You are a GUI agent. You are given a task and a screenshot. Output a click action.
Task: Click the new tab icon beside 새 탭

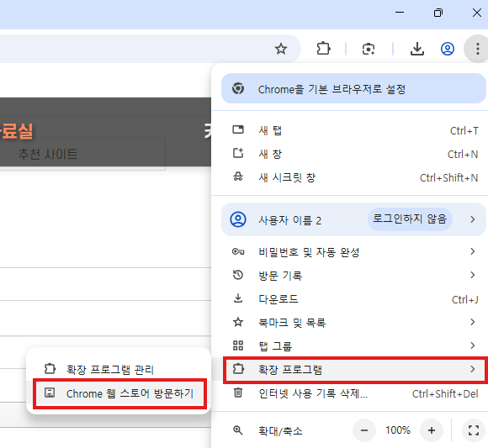point(238,129)
